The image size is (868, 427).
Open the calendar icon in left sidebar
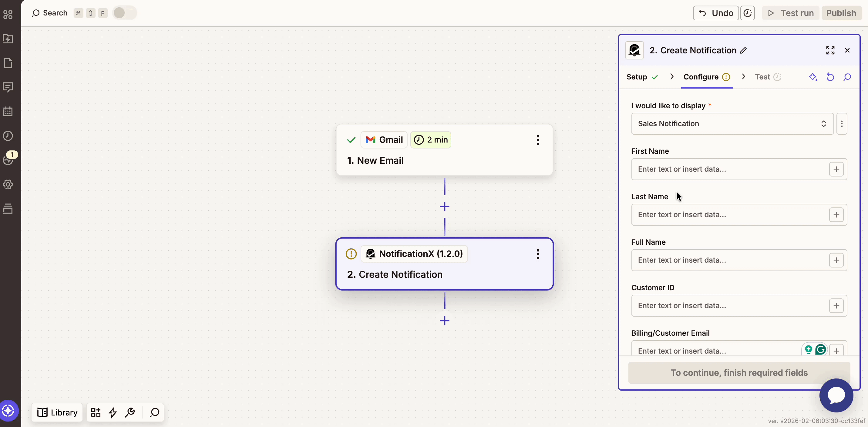click(x=8, y=112)
